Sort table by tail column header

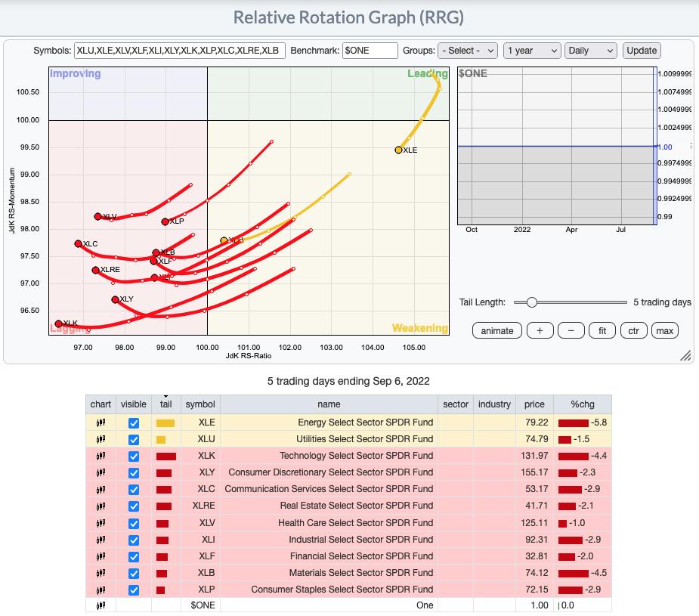165,404
